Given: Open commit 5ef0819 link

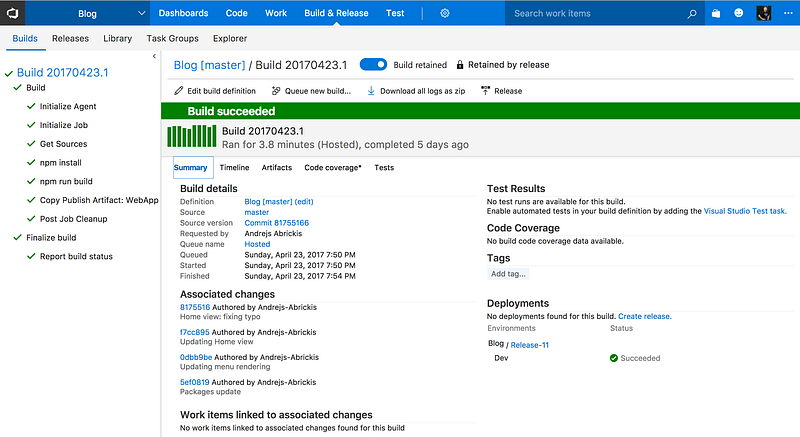Looking at the screenshot, I should point(194,382).
